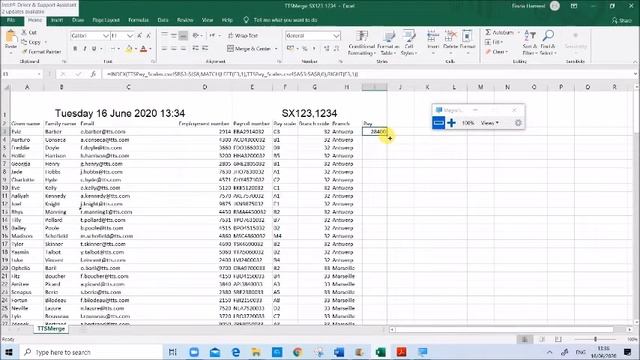Open the General number format dropdown
This screenshot has width=640, height=360.
pyautogui.click(x=336, y=36)
